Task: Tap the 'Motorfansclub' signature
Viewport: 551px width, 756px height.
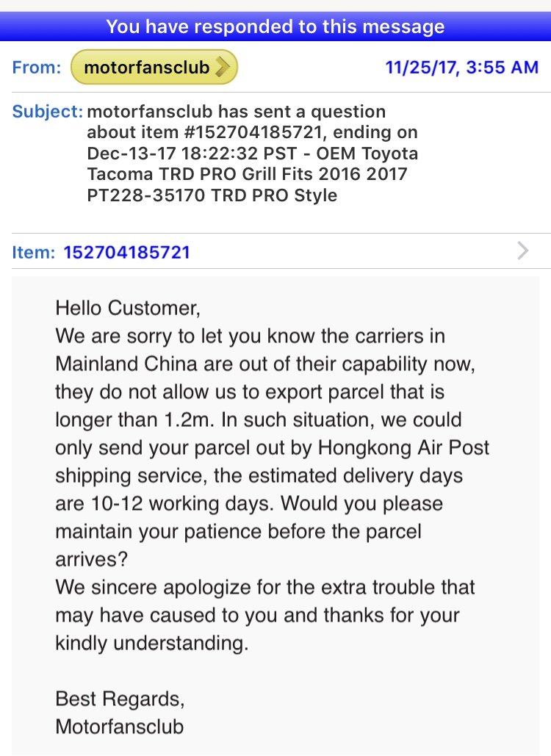Action: point(120,727)
